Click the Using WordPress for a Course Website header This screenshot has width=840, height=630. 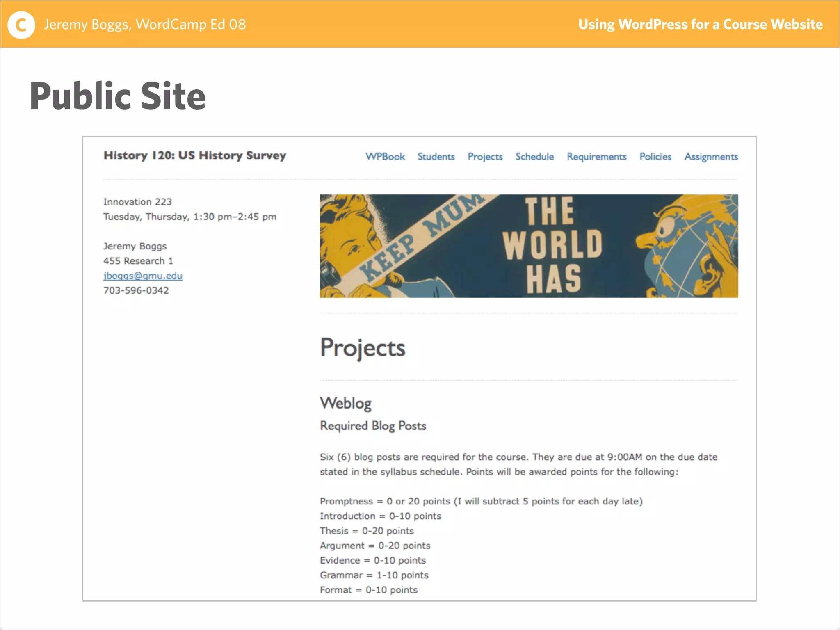coord(700,25)
